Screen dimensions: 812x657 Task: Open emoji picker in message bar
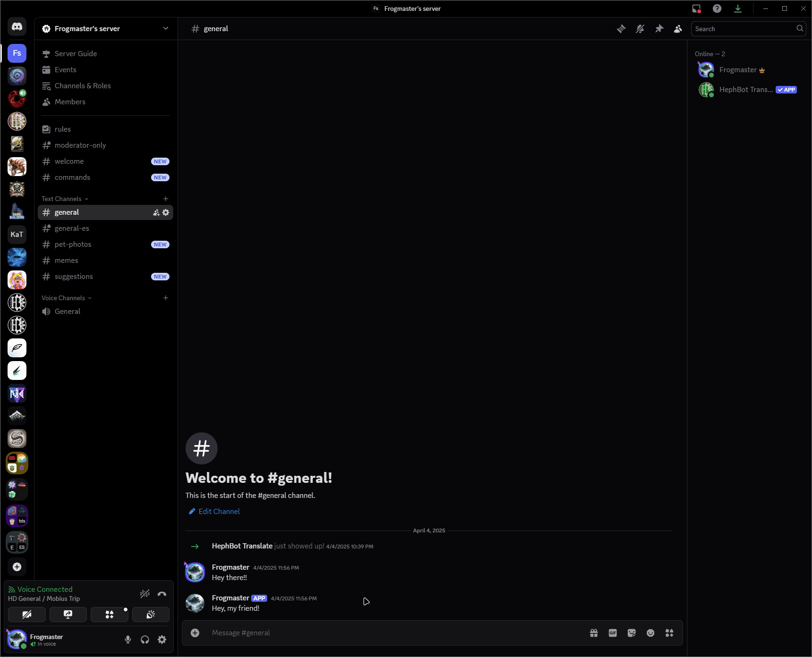click(650, 633)
